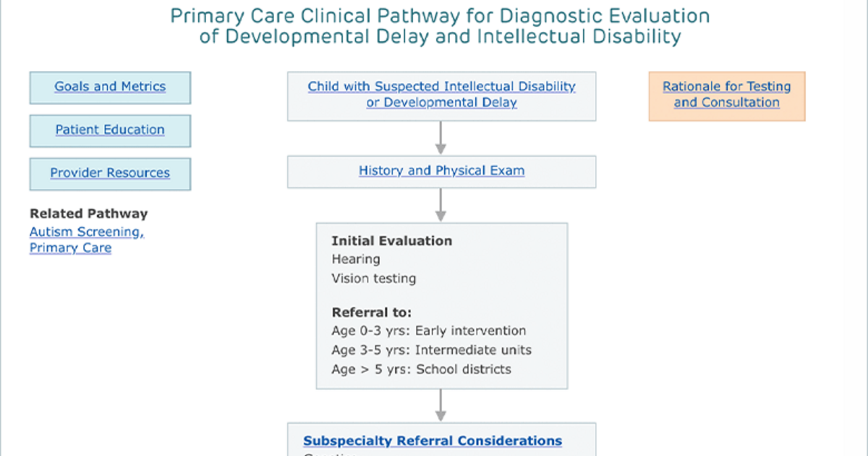
Task: Click the Initial Evaluation heading
Action: 392,241
